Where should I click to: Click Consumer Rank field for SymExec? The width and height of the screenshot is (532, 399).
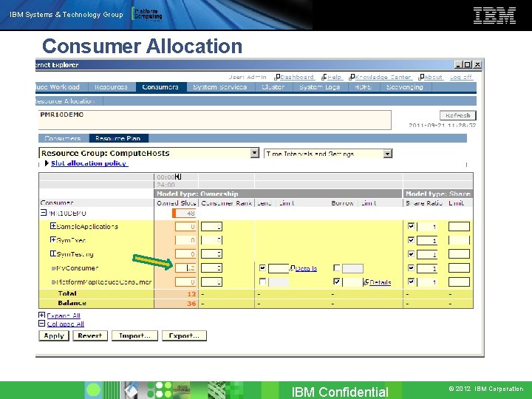pos(211,241)
